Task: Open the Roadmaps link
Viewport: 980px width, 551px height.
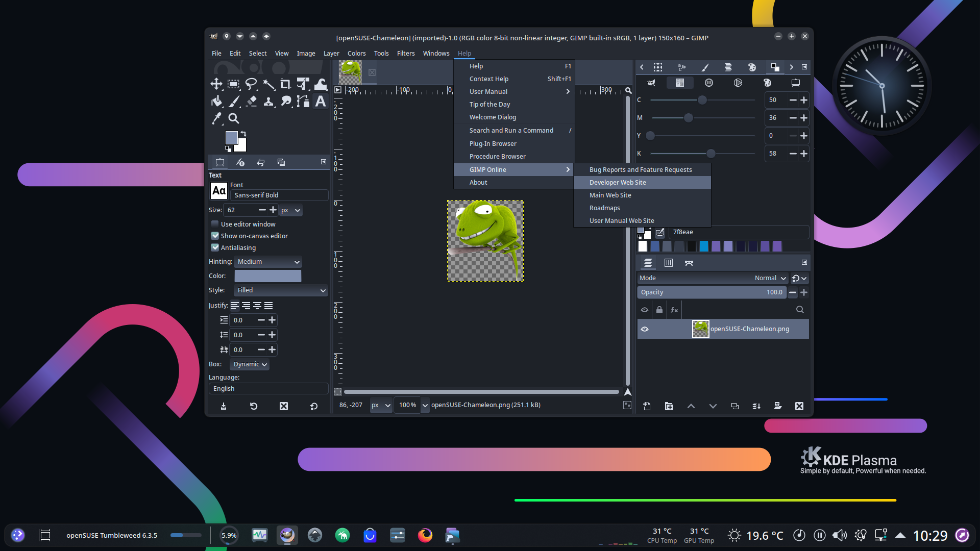Action: pyautogui.click(x=642, y=208)
